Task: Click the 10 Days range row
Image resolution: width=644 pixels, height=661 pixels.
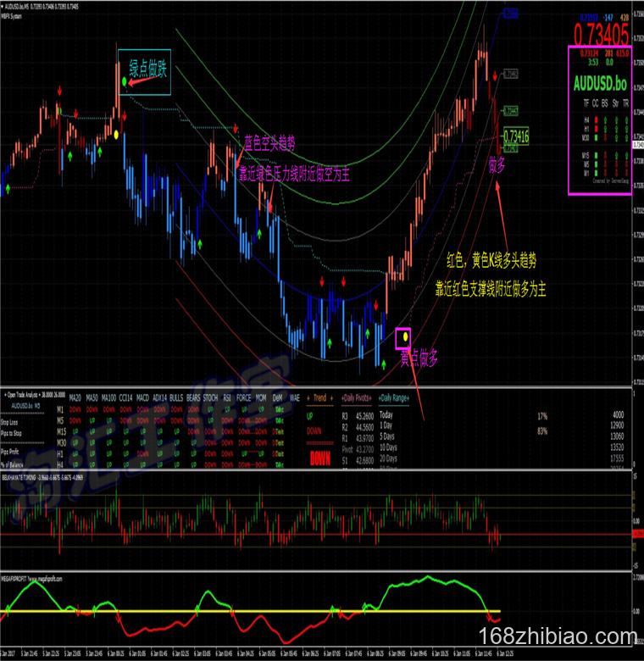Action: (388, 447)
